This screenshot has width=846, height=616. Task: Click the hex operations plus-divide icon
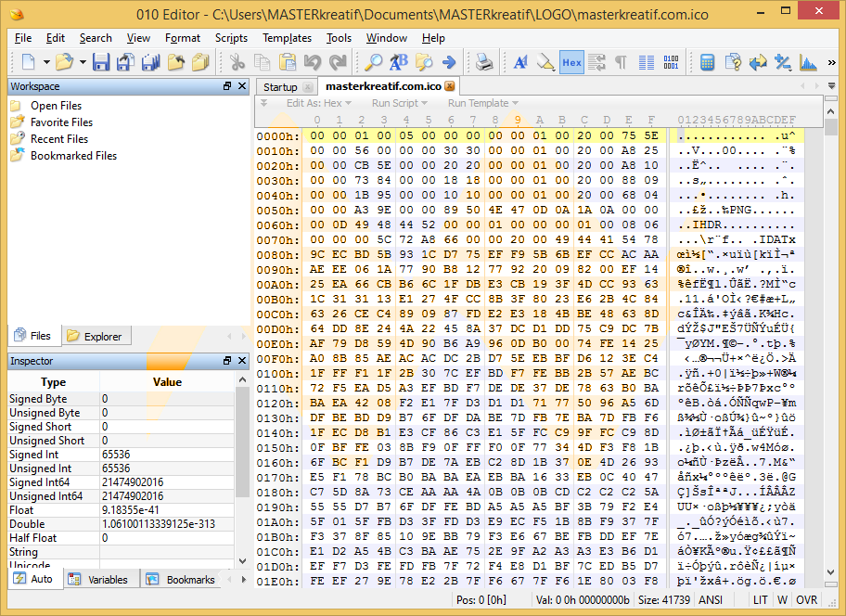point(783,62)
